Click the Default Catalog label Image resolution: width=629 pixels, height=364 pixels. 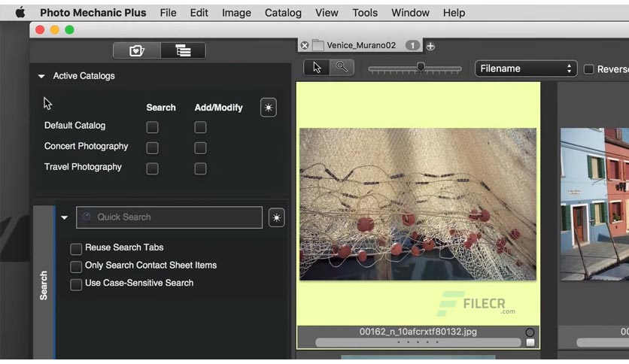point(74,126)
